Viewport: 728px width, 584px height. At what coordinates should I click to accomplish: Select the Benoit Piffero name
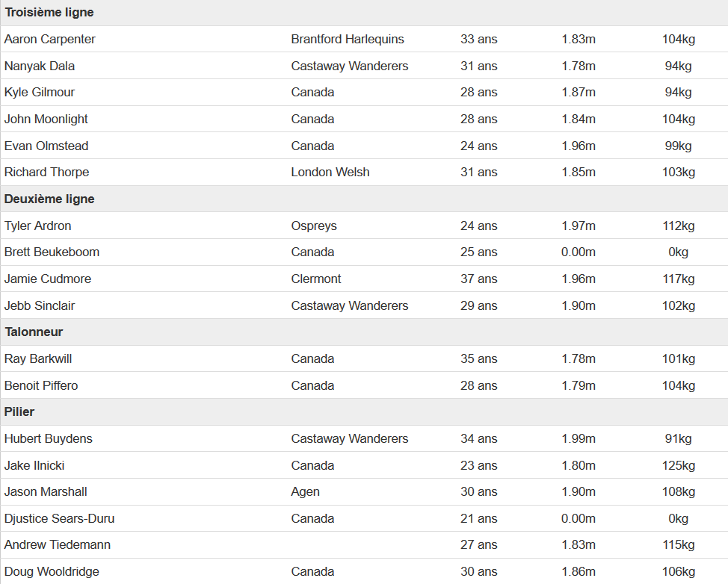[x=41, y=385]
